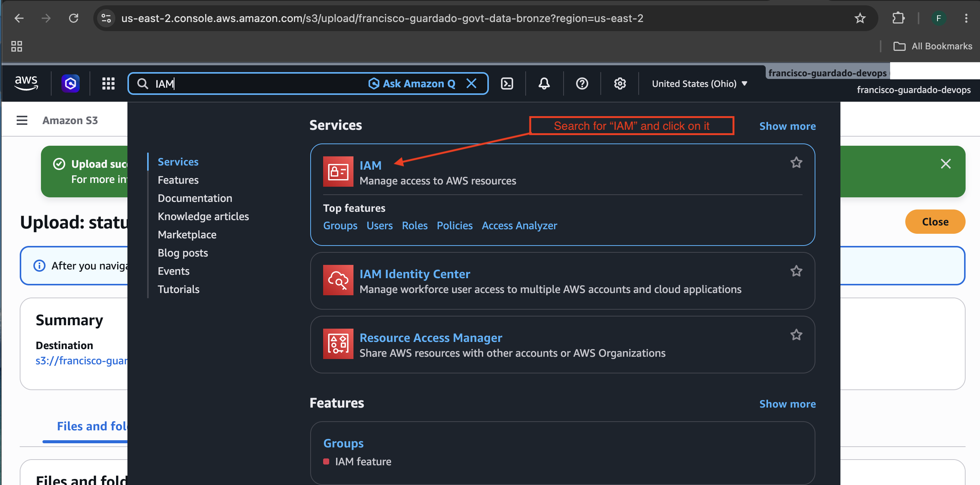
Task: Show more Services results
Action: [x=787, y=126]
